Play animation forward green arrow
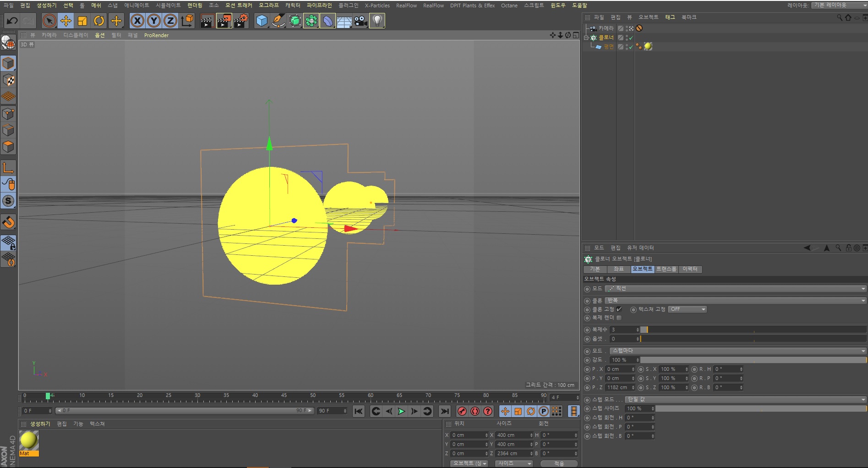 pyautogui.click(x=401, y=411)
